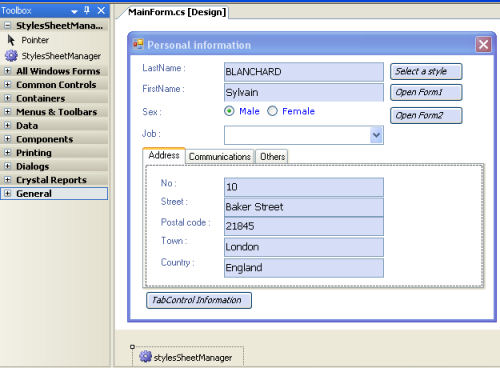
Task: Click the Street field with Baker Street
Action: point(304,207)
